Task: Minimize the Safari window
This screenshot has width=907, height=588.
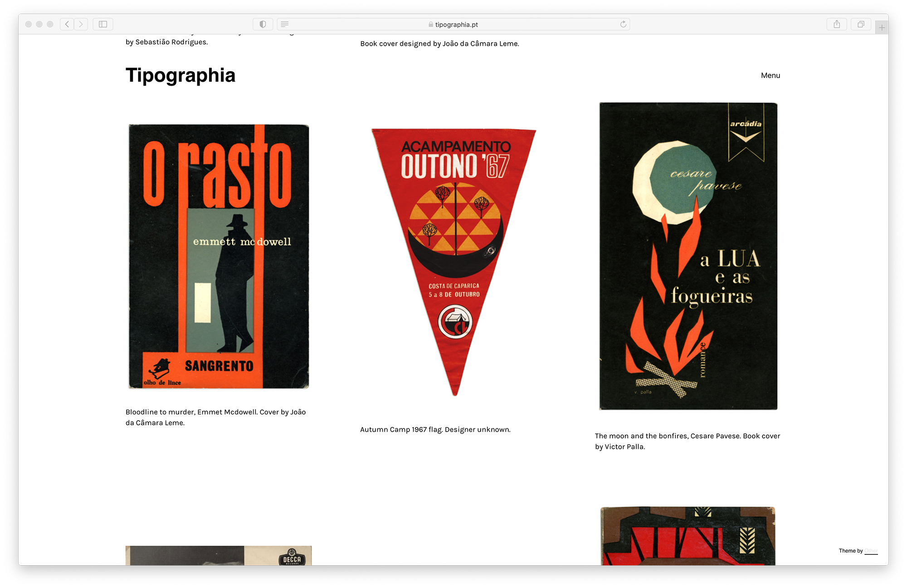Action: point(39,24)
